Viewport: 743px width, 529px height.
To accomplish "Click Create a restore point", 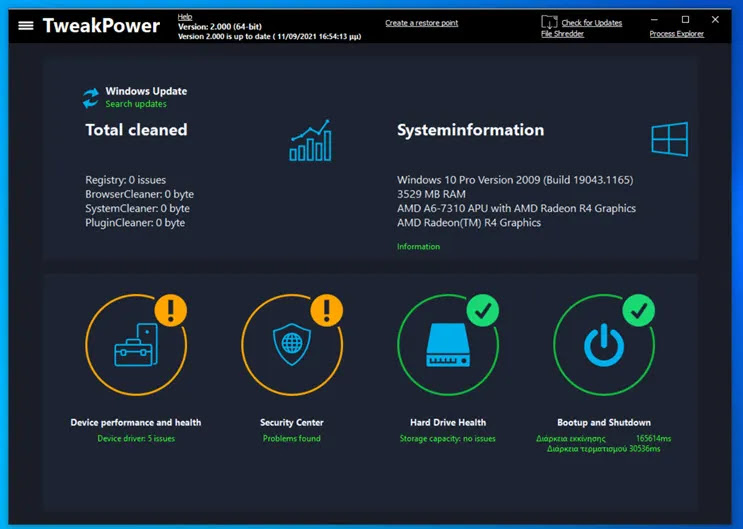I will click(421, 23).
